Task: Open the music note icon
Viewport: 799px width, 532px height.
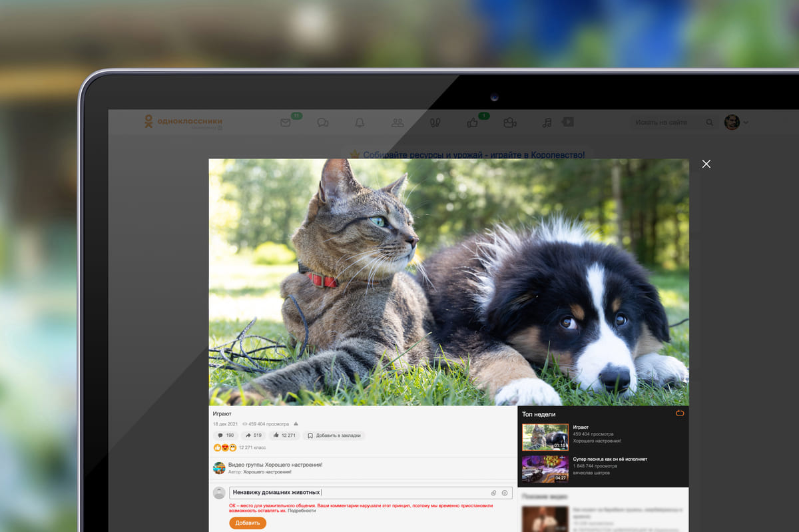Action: point(547,123)
